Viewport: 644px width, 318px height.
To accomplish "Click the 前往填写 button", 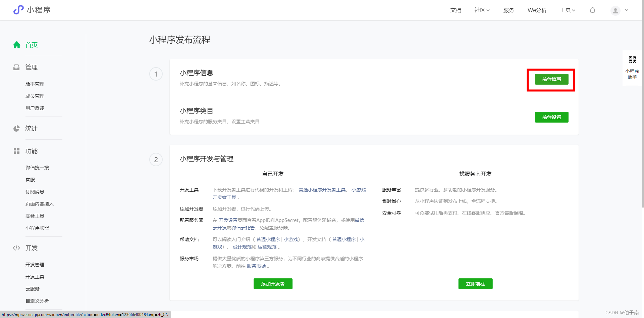I will (x=551, y=79).
